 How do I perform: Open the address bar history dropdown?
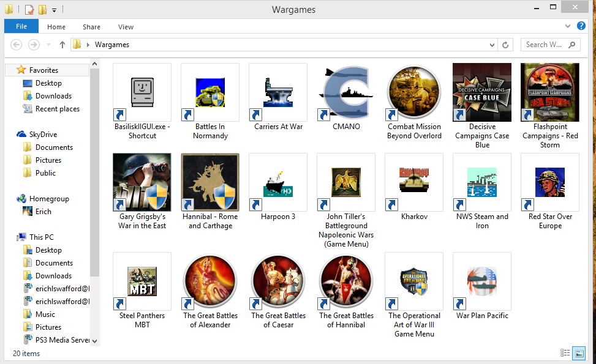click(x=492, y=45)
